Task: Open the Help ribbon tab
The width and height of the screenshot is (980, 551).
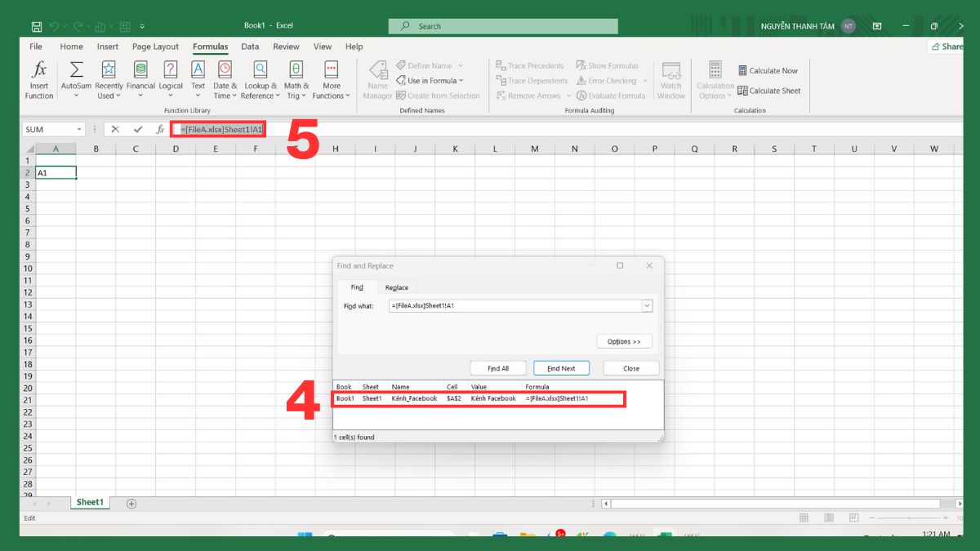Action: [354, 47]
